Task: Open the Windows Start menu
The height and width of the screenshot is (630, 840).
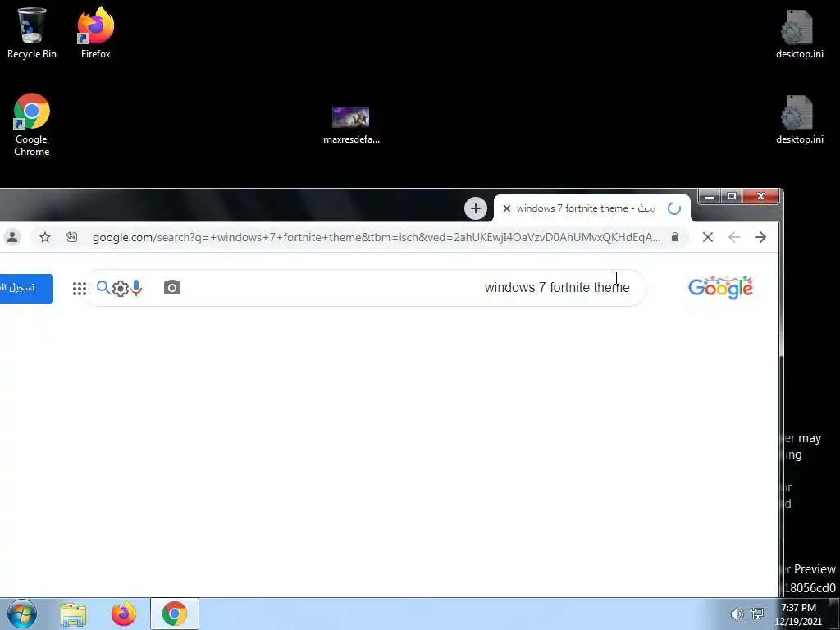Action: tap(22, 614)
